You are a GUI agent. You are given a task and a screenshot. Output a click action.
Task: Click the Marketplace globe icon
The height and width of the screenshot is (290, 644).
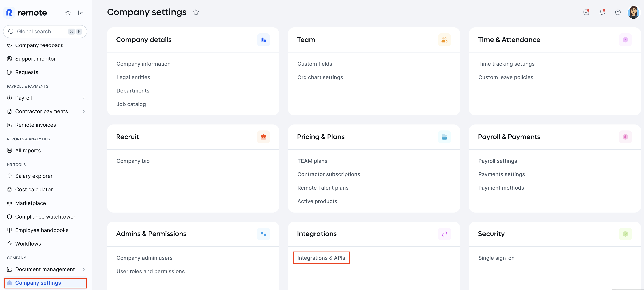pyautogui.click(x=9, y=203)
